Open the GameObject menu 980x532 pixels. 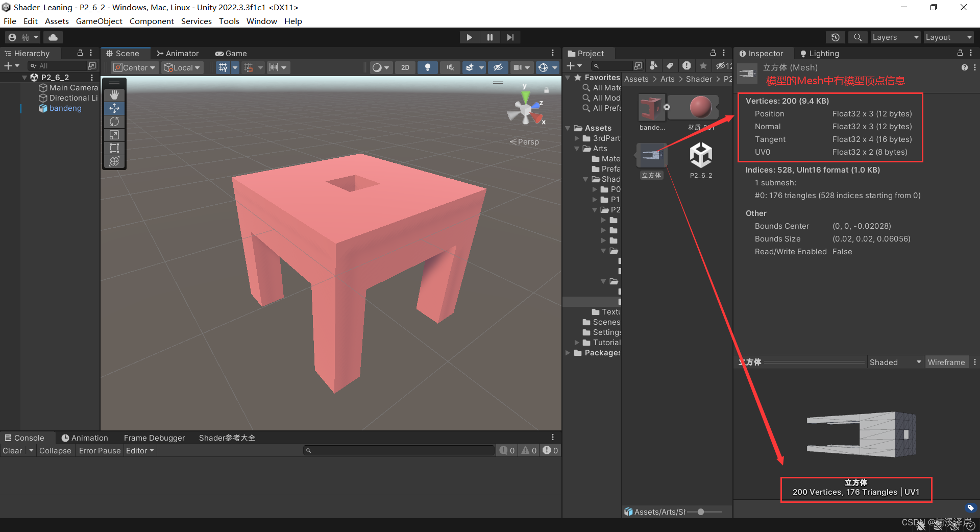99,21
